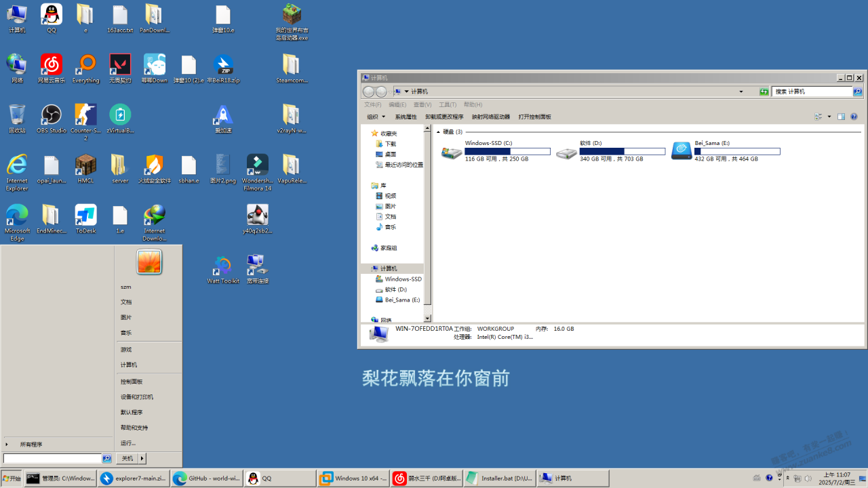The width and height of the screenshot is (868, 488).
Task: Click the navigation pane scrollbar down arrow
Action: [x=427, y=318]
